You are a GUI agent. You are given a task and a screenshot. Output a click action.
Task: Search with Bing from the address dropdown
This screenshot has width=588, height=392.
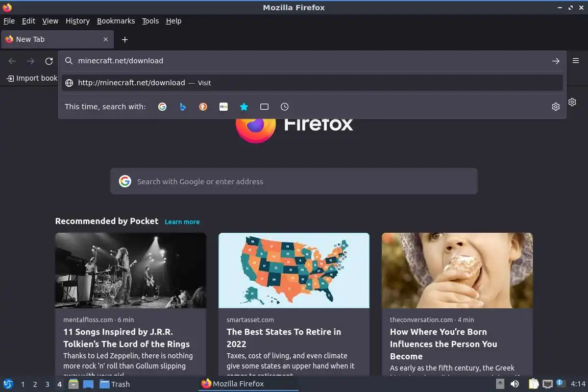pos(183,107)
